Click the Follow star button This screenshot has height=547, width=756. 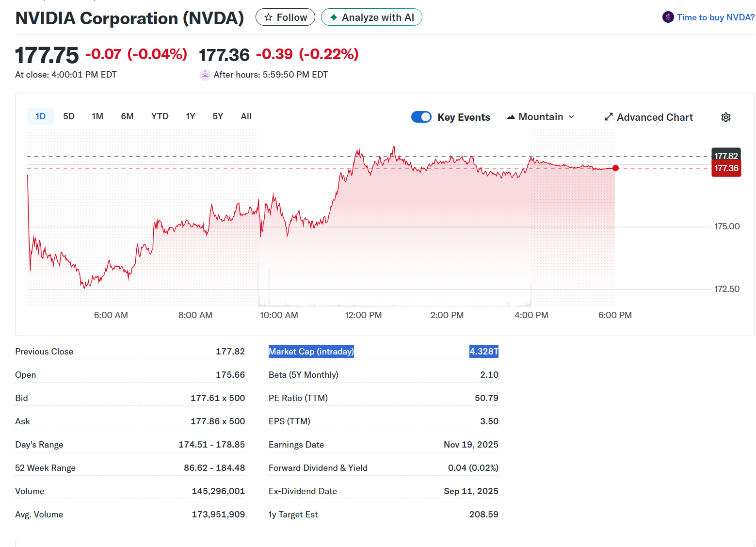[x=285, y=17]
